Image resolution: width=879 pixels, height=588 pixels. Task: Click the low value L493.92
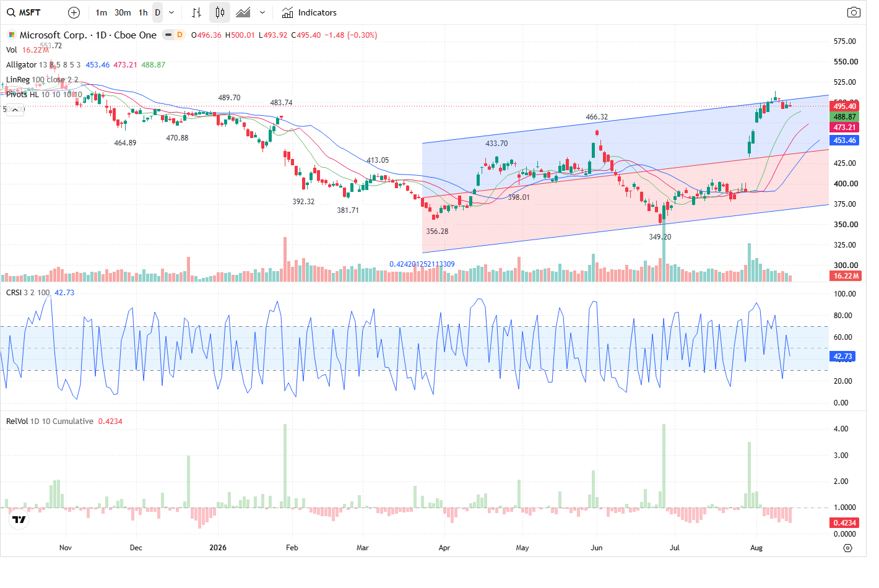(x=273, y=35)
